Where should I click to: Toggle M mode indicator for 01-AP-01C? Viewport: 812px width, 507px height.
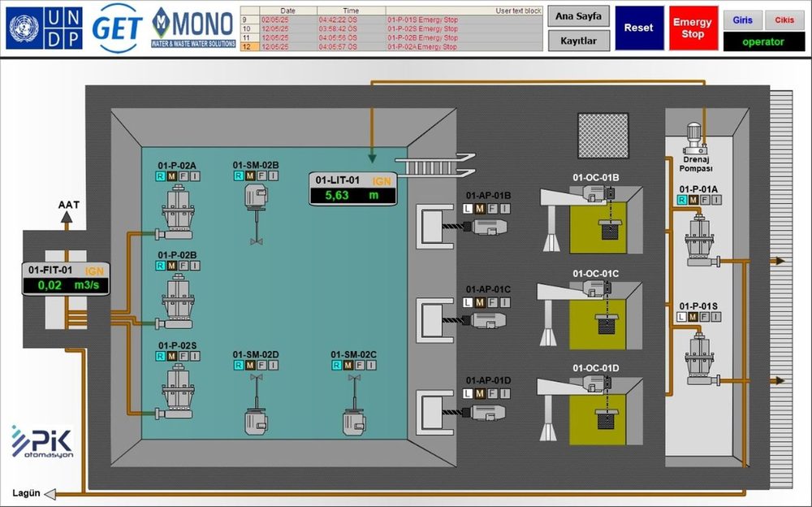[x=480, y=302]
